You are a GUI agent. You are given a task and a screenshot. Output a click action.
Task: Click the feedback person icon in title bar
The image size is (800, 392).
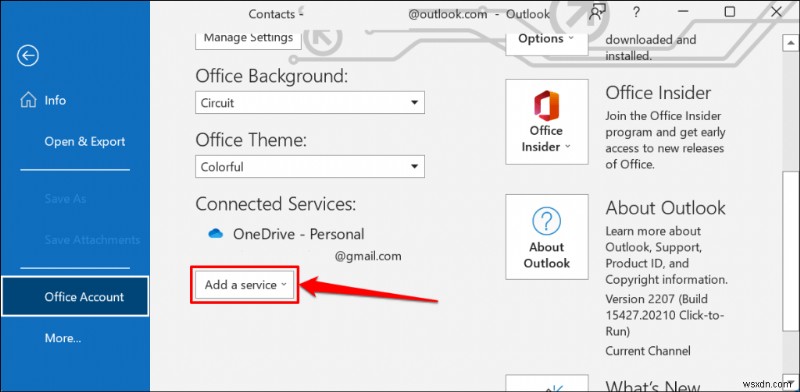[596, 13]
